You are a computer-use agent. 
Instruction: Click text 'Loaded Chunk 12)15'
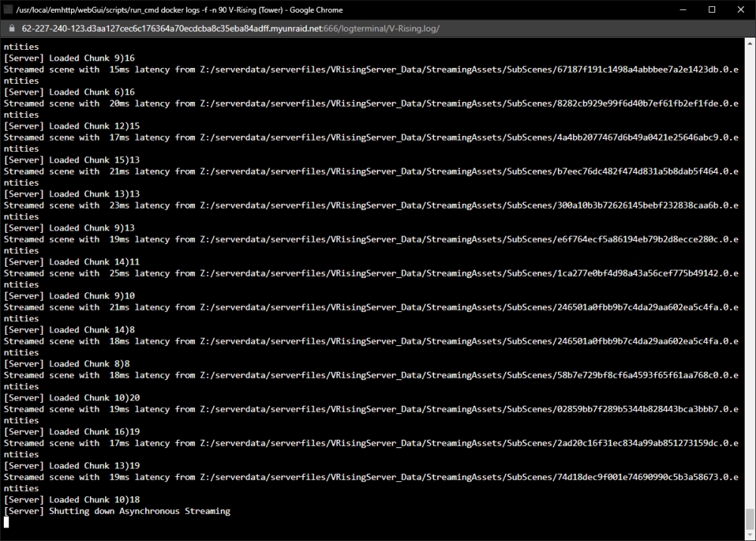pos(94,125)
